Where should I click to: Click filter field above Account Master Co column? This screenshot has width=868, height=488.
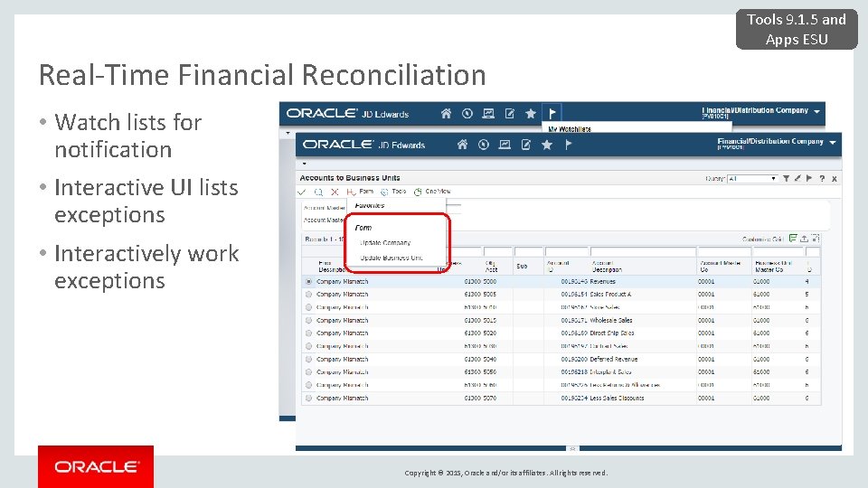click(x=724, y=252)
